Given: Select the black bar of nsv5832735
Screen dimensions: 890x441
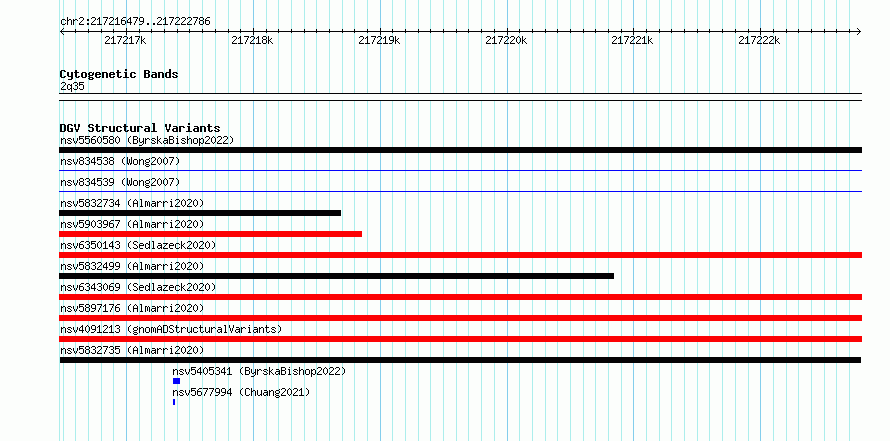Looking at the screenshot, I should [460, 360].
